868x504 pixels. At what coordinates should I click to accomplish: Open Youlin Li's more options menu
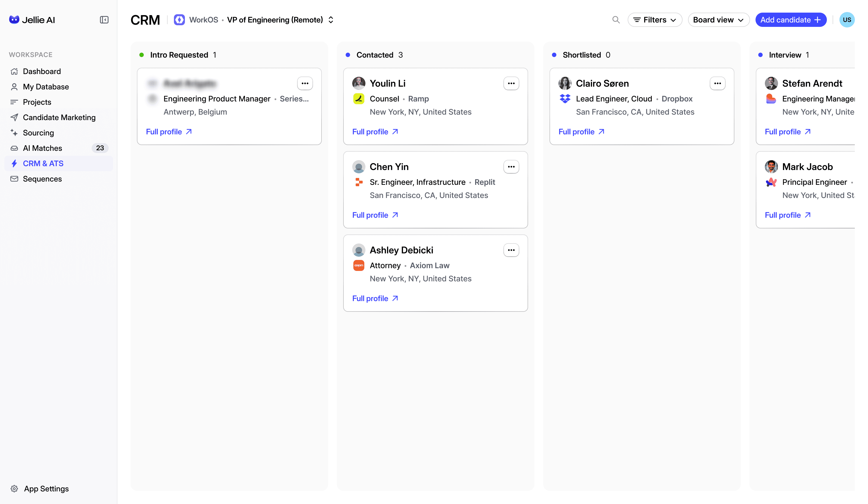[511, 83]
